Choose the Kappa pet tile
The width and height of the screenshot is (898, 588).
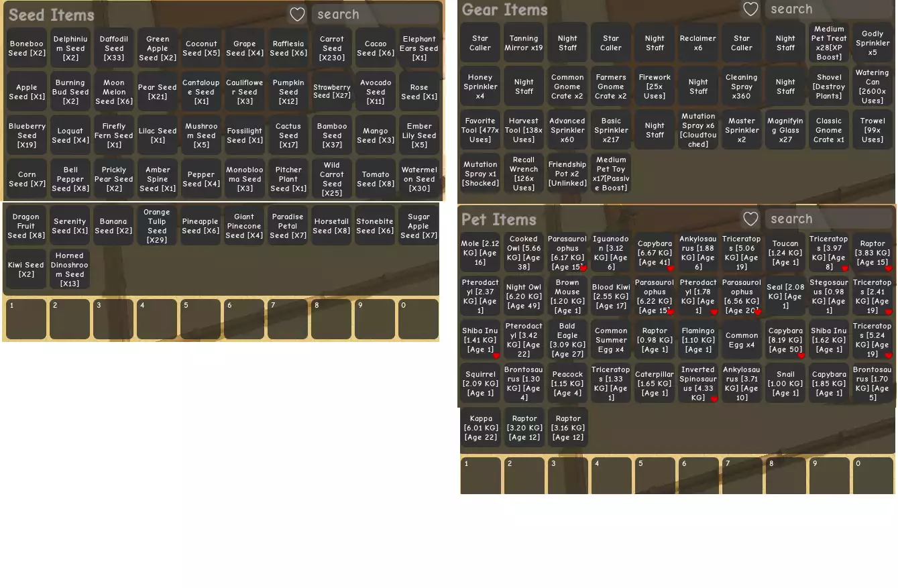pyautogui.click(x=481, y=428)
